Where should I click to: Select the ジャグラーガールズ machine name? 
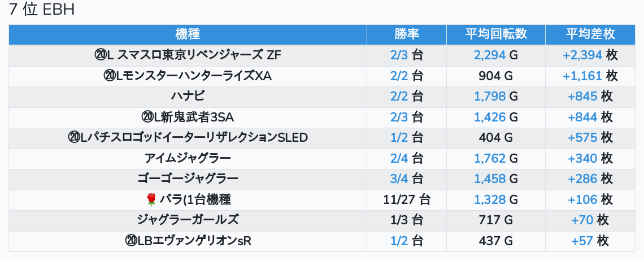pyautogui.click(x=188, y=220)
